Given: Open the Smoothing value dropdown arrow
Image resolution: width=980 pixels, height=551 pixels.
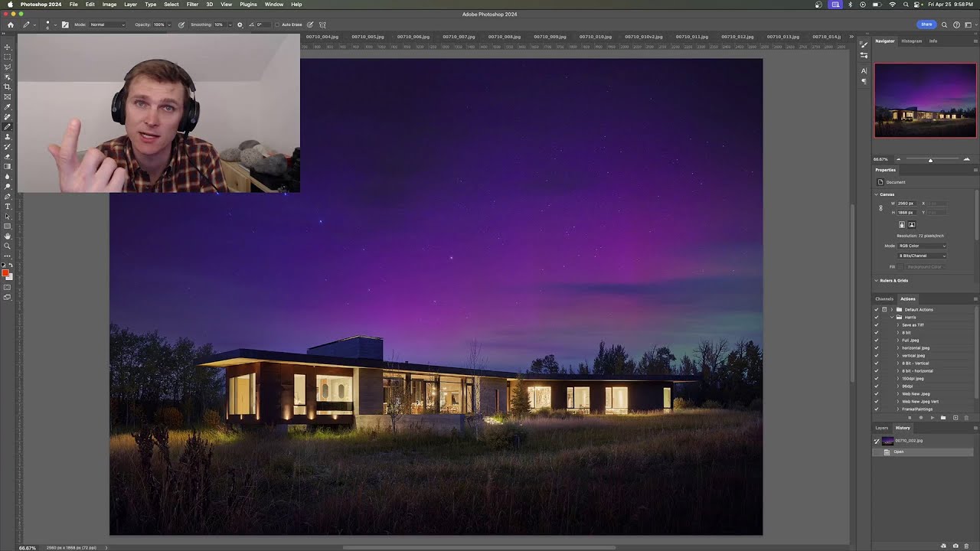Looking at the screenshot, I should pos(229,24).
